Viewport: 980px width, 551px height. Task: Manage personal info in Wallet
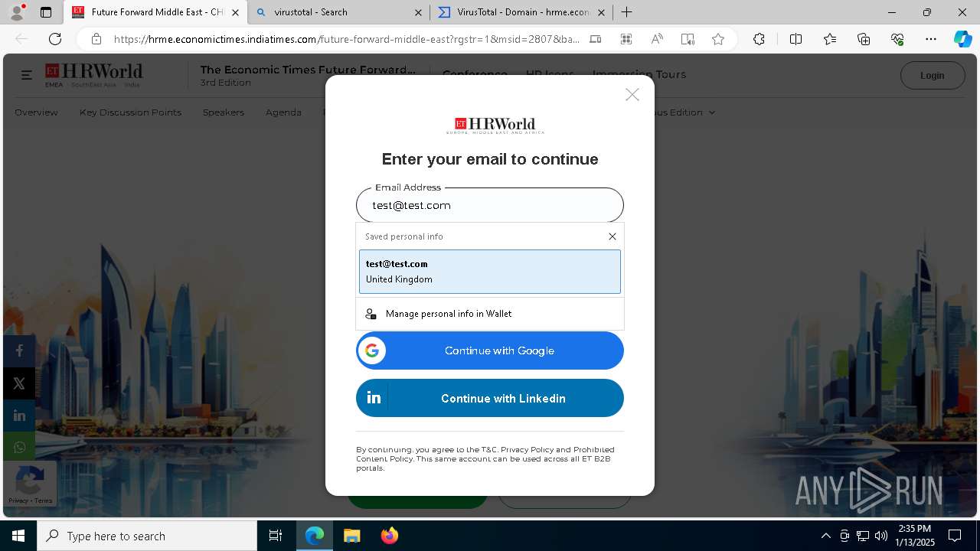490,314
